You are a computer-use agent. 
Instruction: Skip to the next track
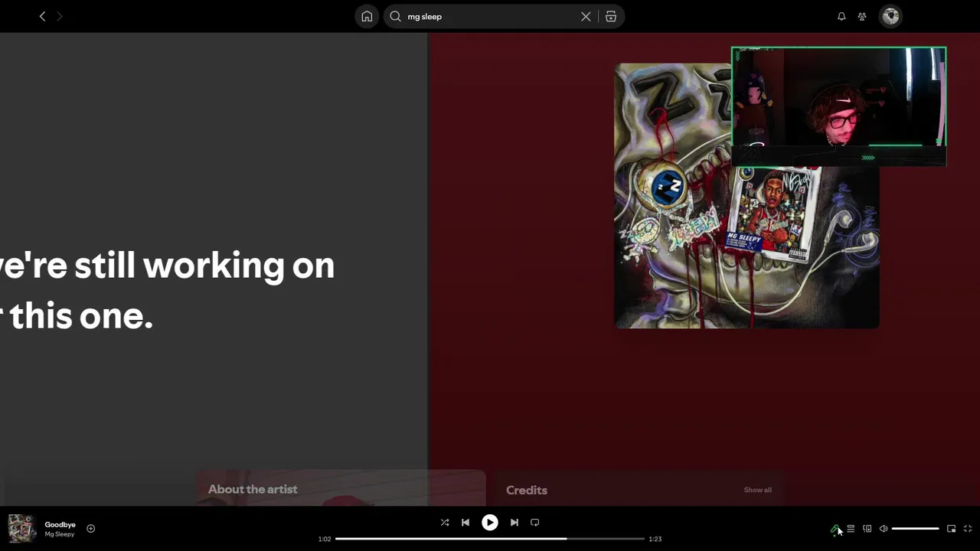point(514,522)
